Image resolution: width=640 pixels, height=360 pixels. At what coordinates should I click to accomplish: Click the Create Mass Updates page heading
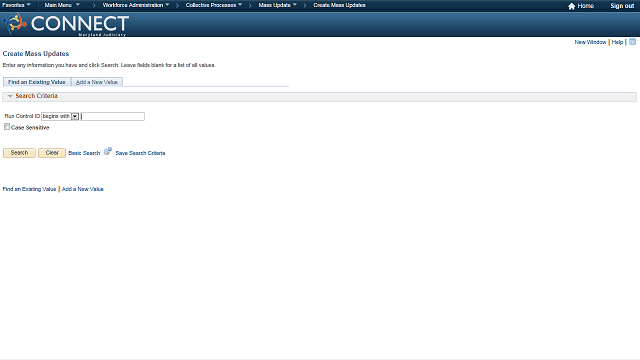pos(36,53)
